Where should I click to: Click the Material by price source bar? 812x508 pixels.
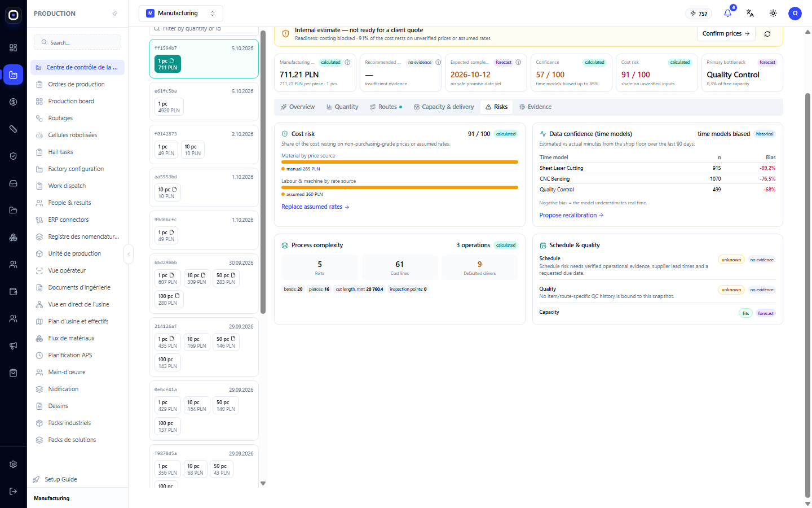pyautogui.click(x=400, y=162)
